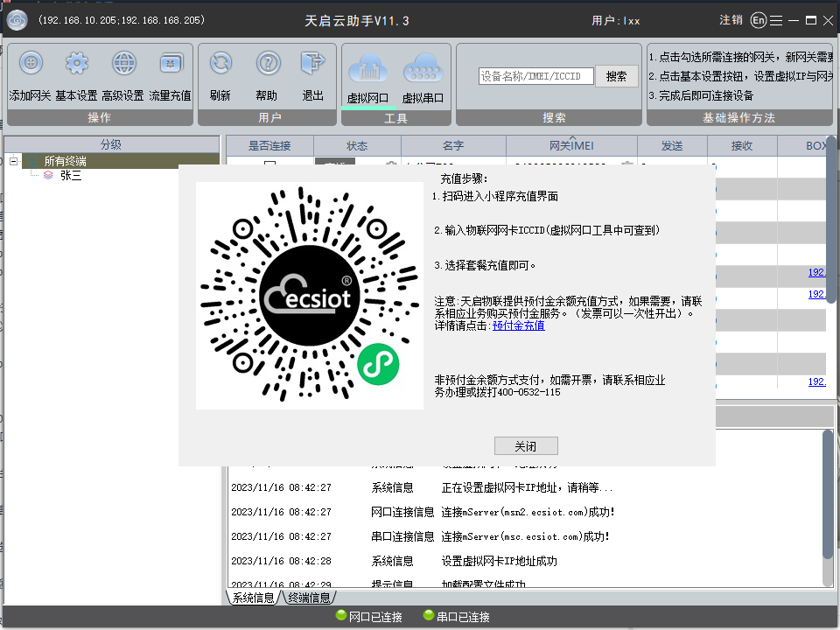Click the 搜索 search button
840x630 pixels.
pyautogui.click(x=617, y=76)
